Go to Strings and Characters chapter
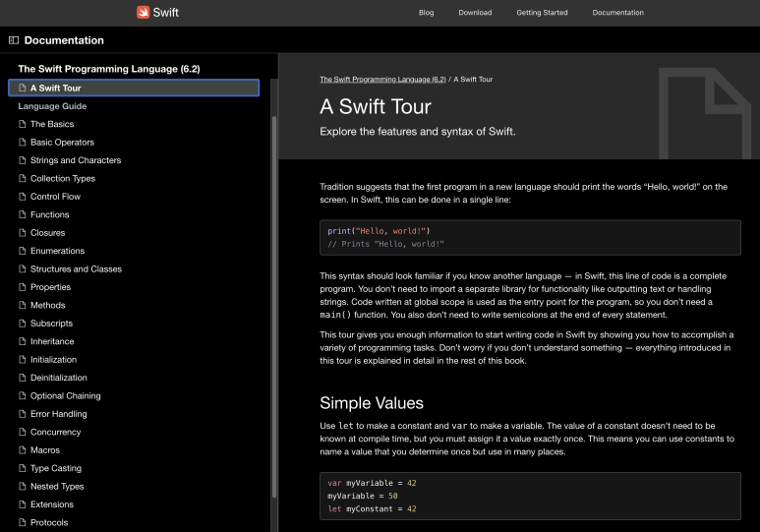 76,160
